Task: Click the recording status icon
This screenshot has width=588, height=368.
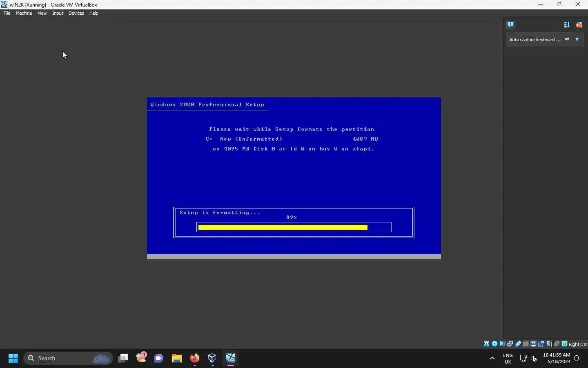Action: point(541,344)
